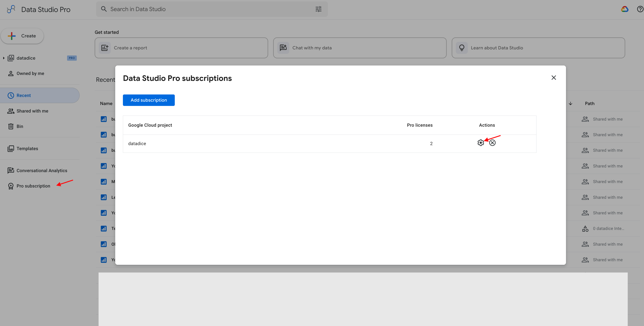
Task: Open the help question mark icon
Action: 640,9
